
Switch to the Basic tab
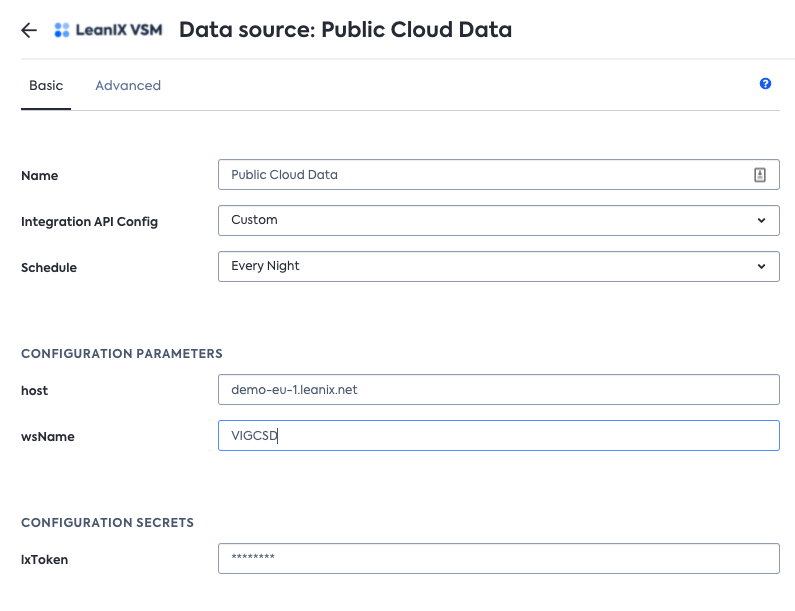[x=46, y=86]
